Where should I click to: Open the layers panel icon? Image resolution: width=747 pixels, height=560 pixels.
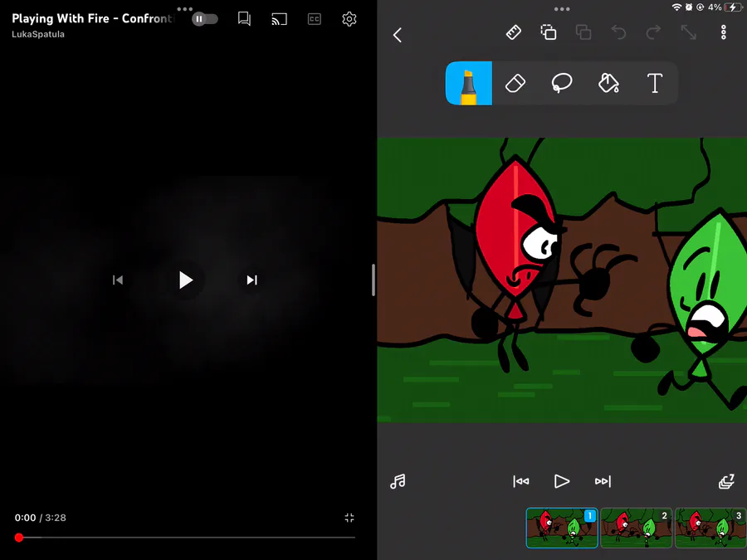point(726,481)
